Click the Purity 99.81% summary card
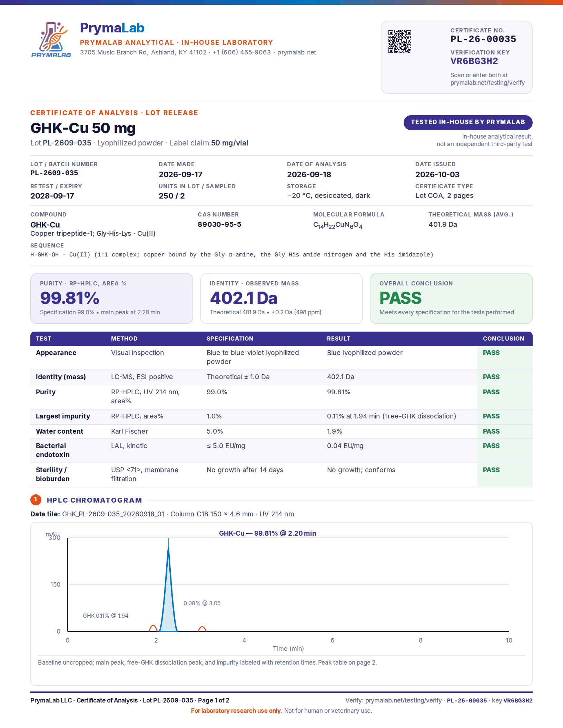This screenshot has height=728, width=563. pos(111,299)
